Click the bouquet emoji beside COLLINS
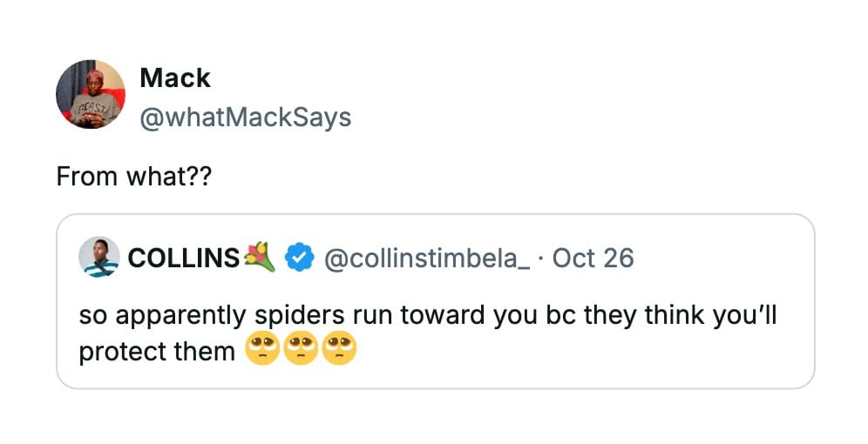The image size is (868, 444). tap(261, 258)
